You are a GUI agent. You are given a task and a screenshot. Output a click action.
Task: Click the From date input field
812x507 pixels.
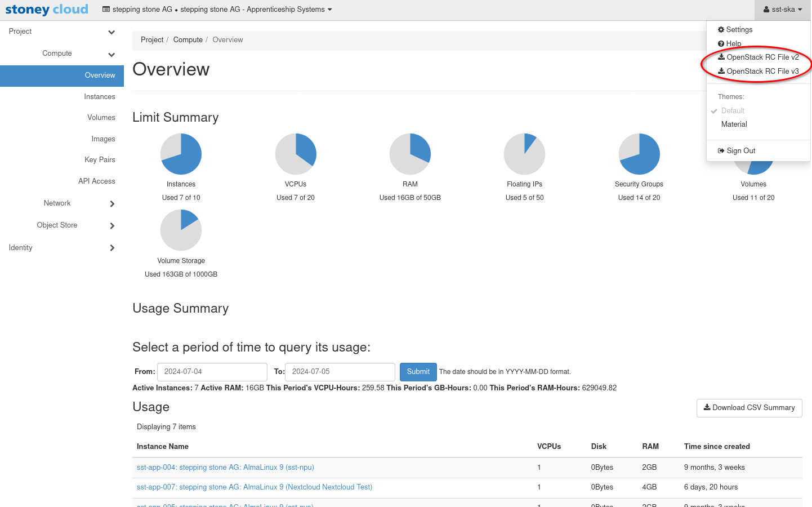coord(212,372)
